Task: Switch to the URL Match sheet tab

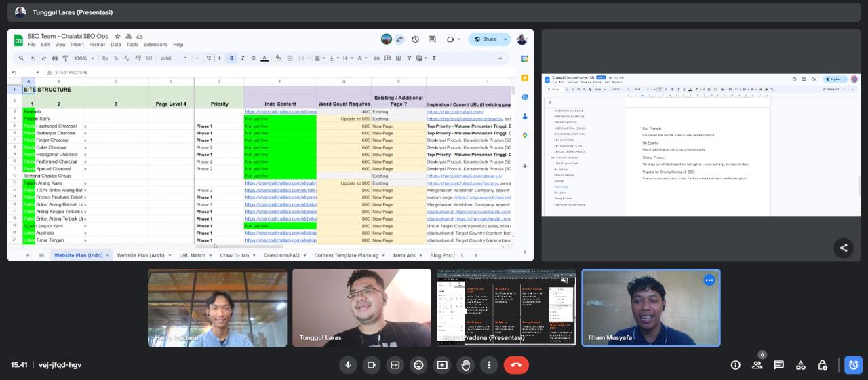Action: coord(193,255)
